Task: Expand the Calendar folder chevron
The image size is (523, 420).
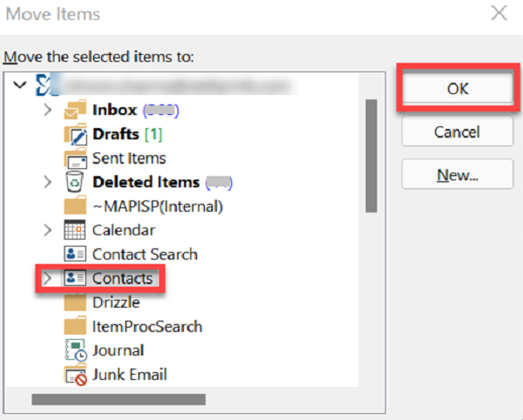Action: 48,230
